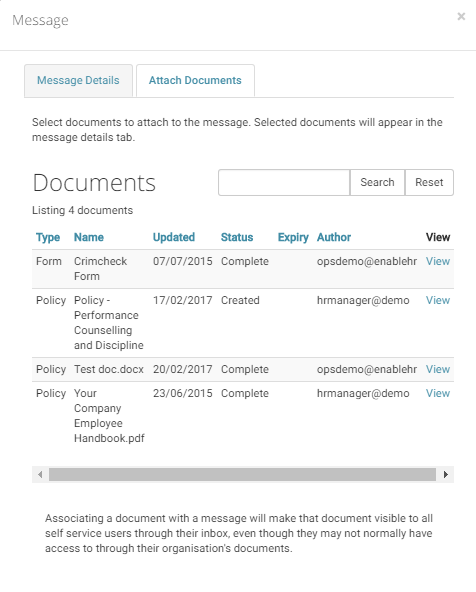View the Performance Counselling and Discipline policy
476x592 pixels.
437,300
